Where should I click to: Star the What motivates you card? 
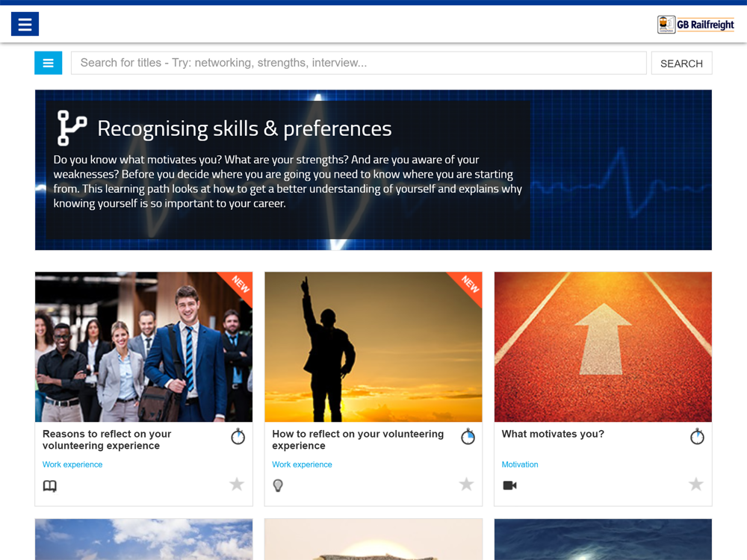(696, 485)
